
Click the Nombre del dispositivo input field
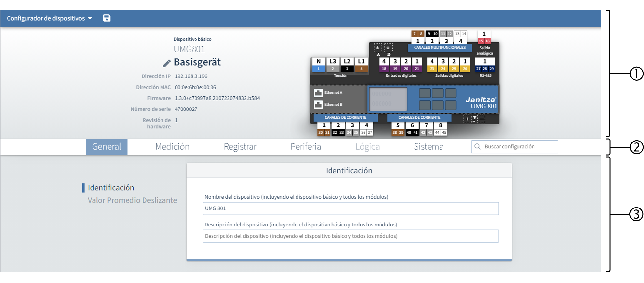(x=350, y=208)
